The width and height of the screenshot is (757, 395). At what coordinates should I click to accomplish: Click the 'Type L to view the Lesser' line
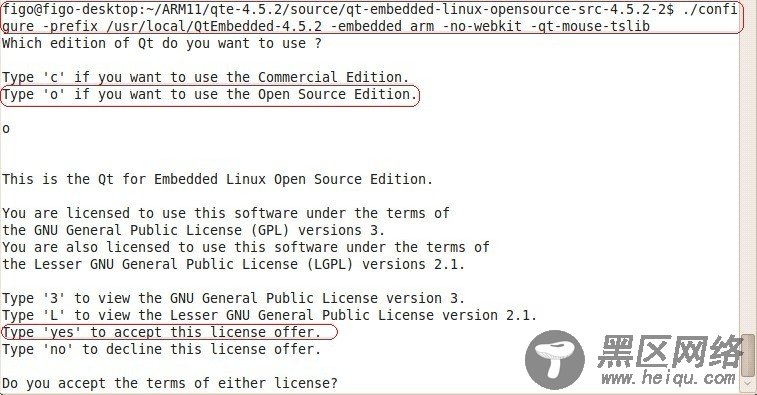(x=269, y=315)
